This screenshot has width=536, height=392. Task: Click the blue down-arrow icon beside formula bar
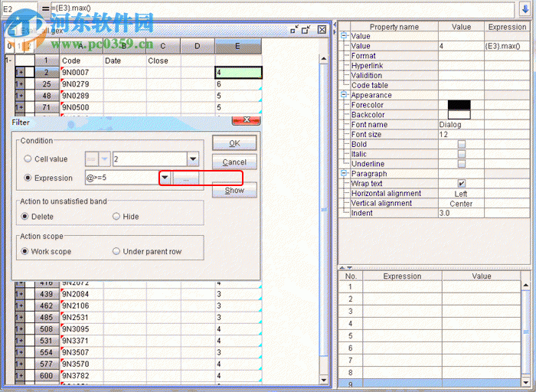pos(525,8)
